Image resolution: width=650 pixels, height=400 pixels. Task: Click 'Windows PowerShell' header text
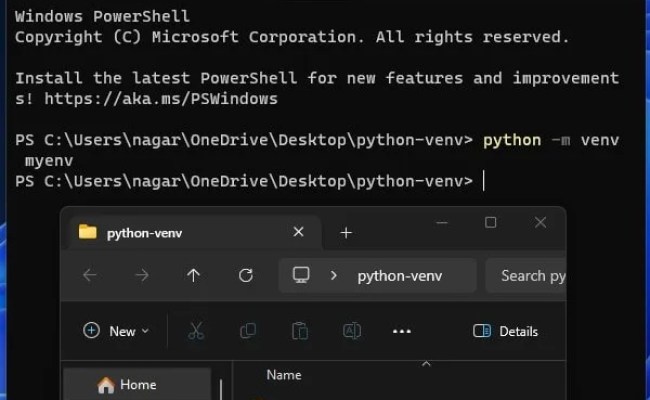pos(102,17)
